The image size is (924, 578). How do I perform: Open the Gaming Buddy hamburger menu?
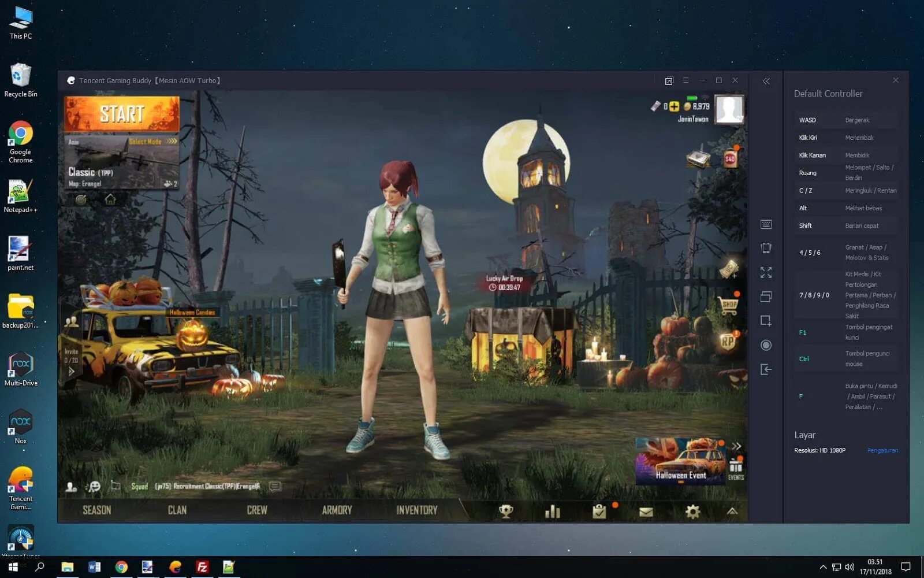[685, 80]
